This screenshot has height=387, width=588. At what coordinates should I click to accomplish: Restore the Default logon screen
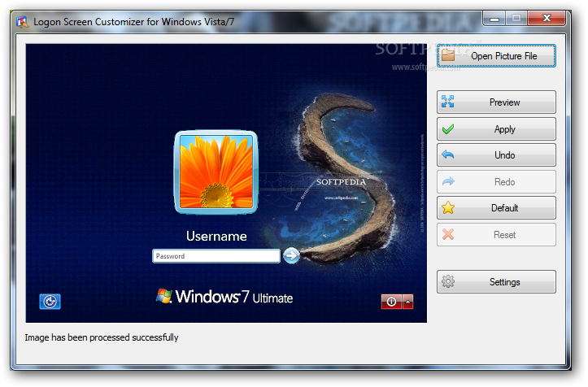click(496, 208)
